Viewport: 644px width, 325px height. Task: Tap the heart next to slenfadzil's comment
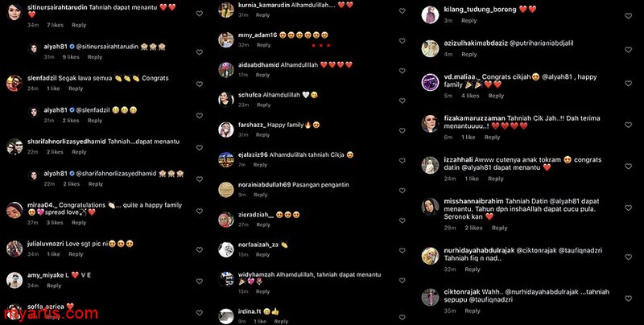(x=199, y=84)
